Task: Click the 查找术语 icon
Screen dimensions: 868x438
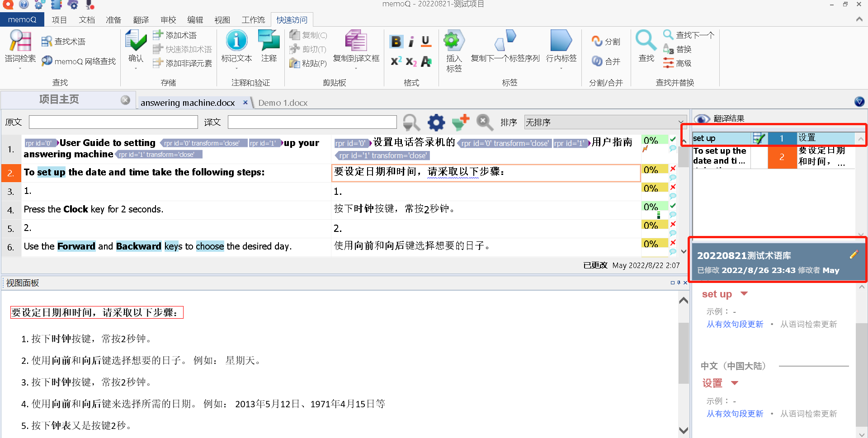Action: (47, 42)
